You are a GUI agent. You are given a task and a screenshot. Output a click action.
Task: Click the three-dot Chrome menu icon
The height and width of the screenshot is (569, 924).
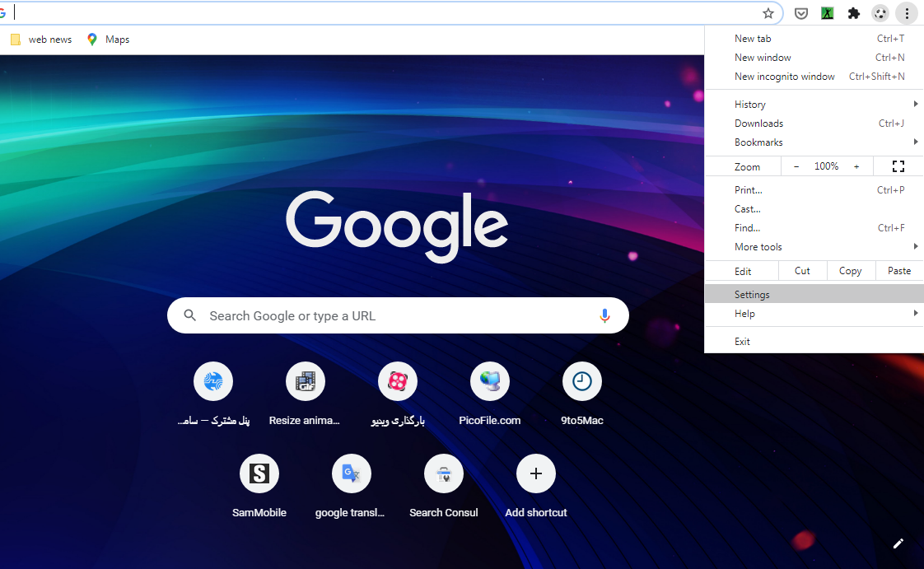pyautogui.click(x=907, y=13)
